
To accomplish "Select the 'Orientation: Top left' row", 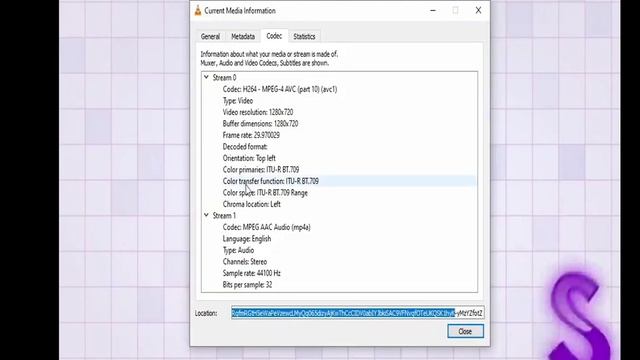I will point(249,158).
